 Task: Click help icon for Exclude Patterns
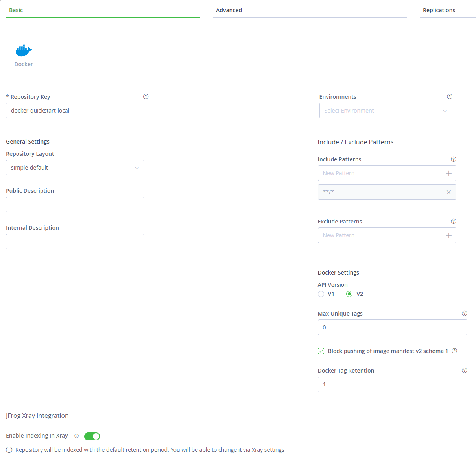point(454,222)
